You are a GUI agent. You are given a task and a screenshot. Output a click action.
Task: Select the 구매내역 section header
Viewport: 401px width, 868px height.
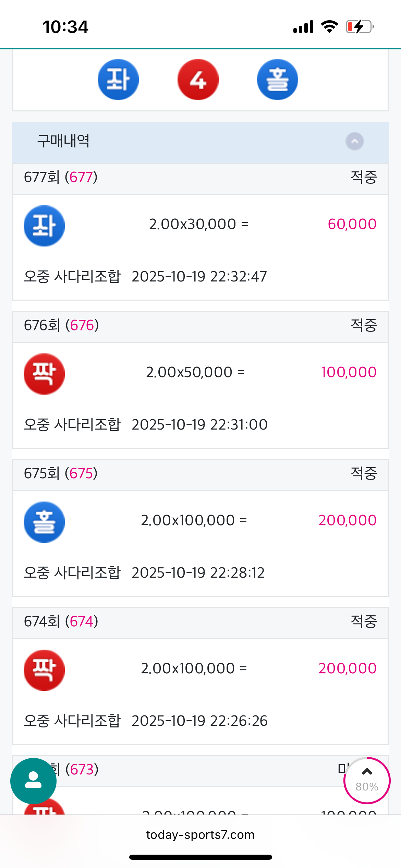[64, 141]
